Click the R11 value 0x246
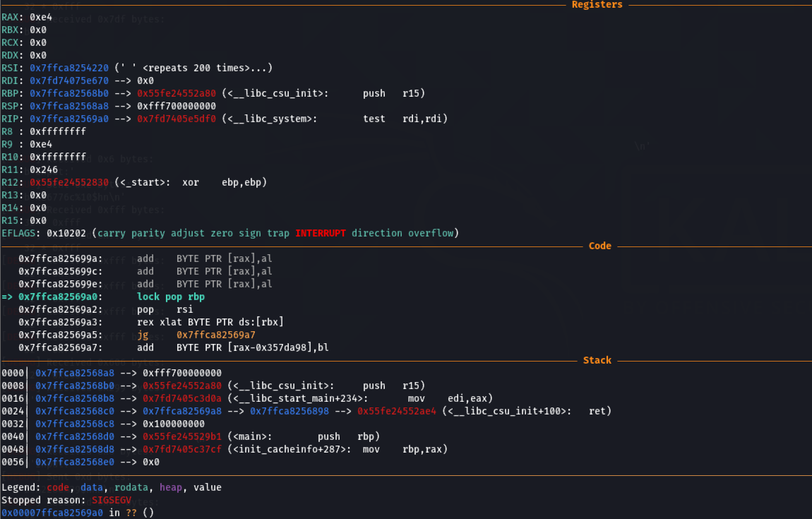 tap(44, 169)
